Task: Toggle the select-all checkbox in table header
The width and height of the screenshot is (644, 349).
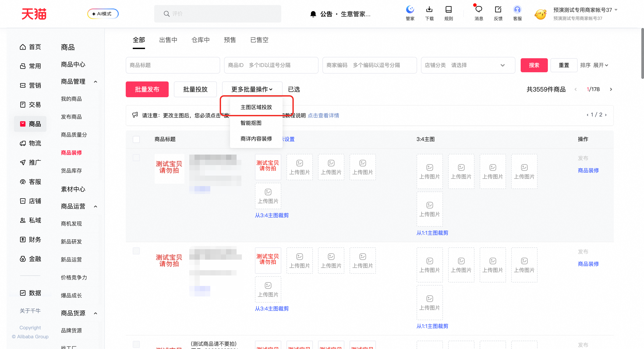Action: (136, 139)
